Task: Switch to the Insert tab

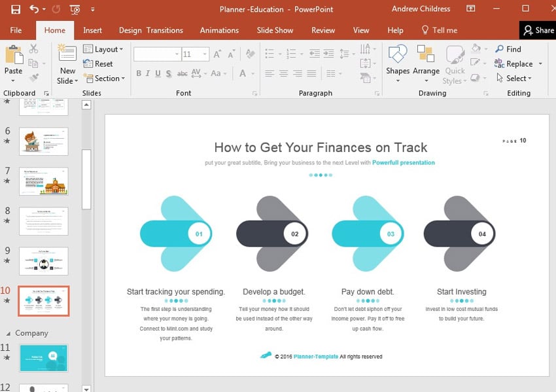Action: click(x=92, y=30)
